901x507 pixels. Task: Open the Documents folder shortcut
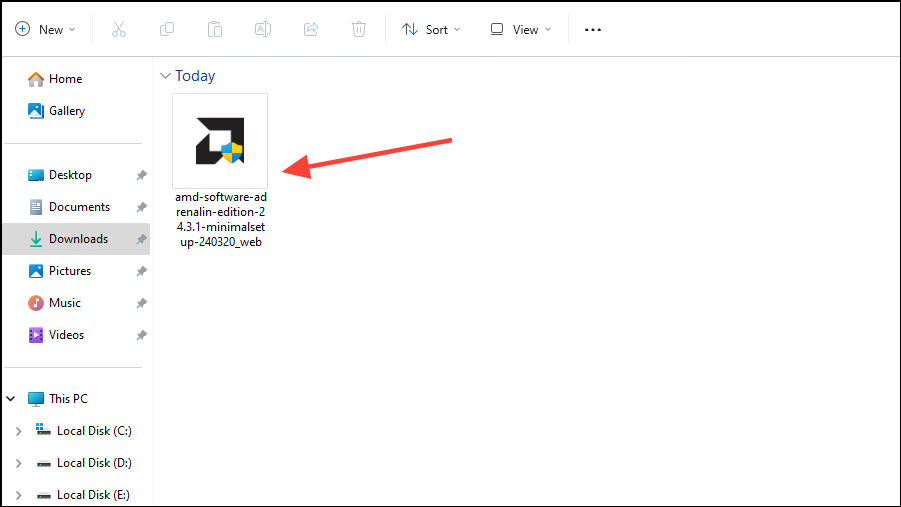click(x=69, y=207)
